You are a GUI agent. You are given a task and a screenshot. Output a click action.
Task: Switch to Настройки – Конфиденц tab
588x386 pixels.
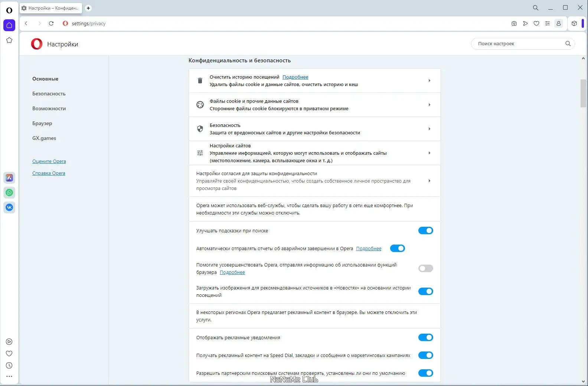51,8
